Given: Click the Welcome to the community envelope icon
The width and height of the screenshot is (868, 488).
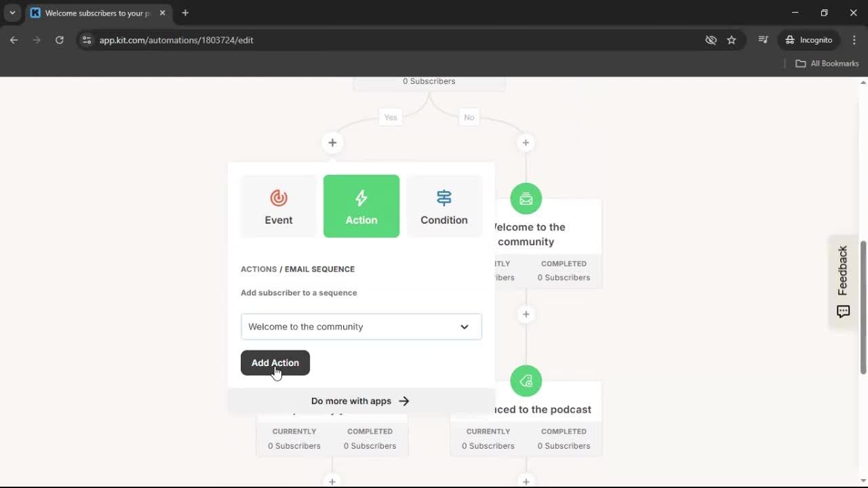Looking at the screenshot, I should [526, 198].
